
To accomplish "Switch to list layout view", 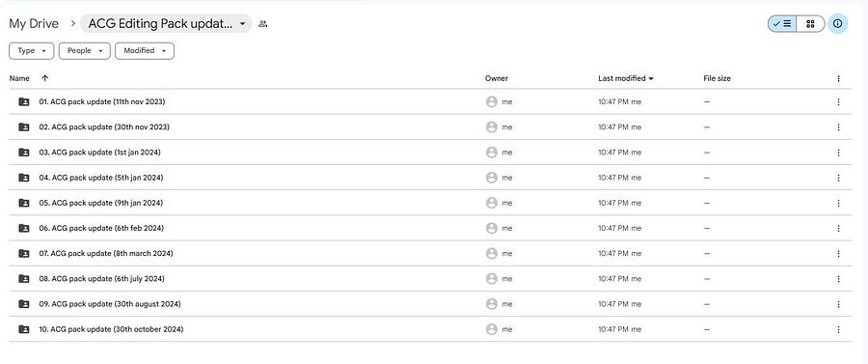I will [782, 24].
